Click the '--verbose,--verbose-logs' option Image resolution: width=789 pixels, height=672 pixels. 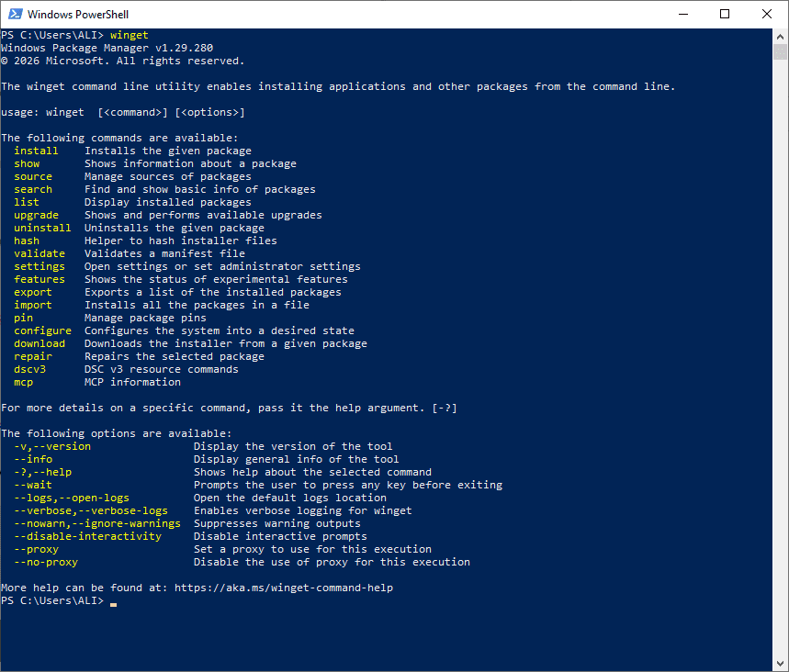[x=91, y=510]
